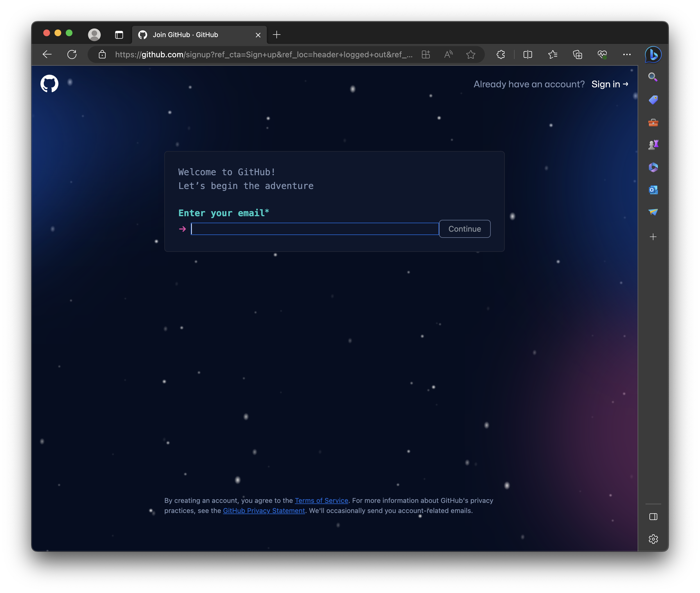Open a new tab with plus
The width and height of the screenshot is (700, 593).
[276, 35]
